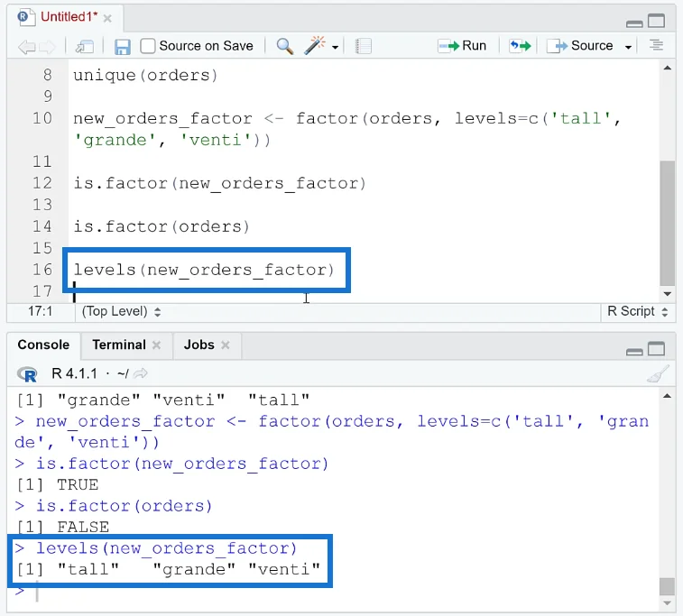
Task: Switch to Console tab
Action: click(x=43, y=345)
